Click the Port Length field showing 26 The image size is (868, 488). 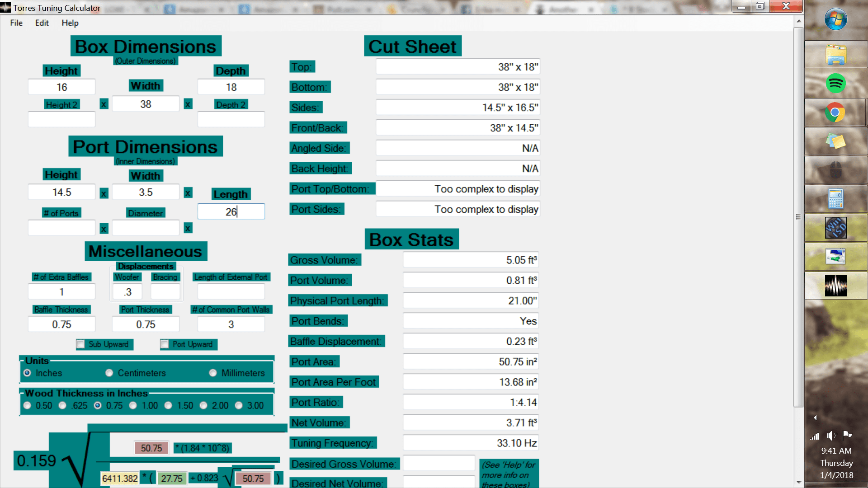[x=231, y=212]
